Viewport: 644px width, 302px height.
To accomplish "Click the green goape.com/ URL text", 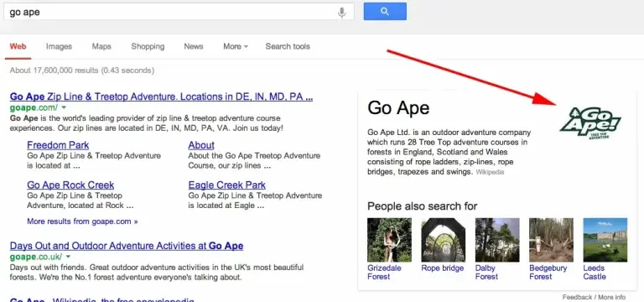I will [x=34, y=107].
